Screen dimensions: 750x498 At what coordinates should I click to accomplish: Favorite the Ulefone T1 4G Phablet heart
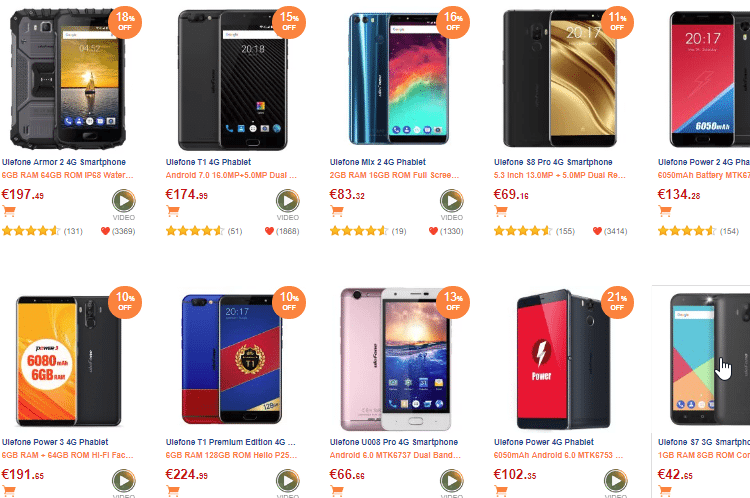point(269,231)
